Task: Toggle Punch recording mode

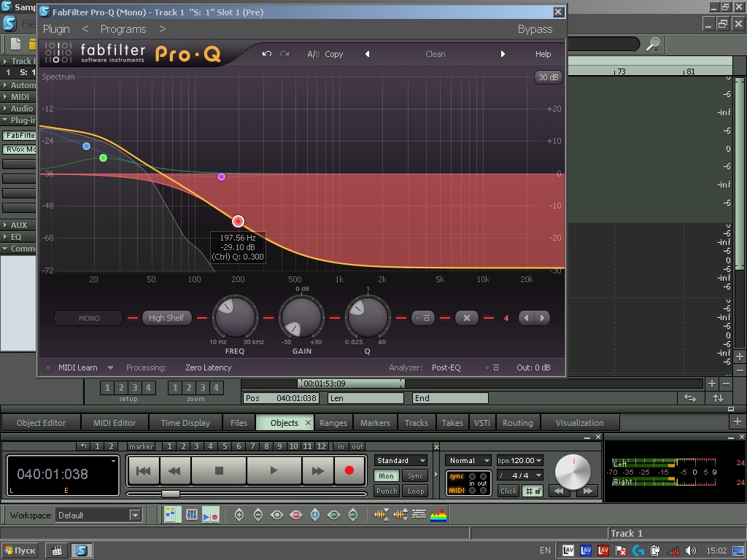Action: (387, 491)
